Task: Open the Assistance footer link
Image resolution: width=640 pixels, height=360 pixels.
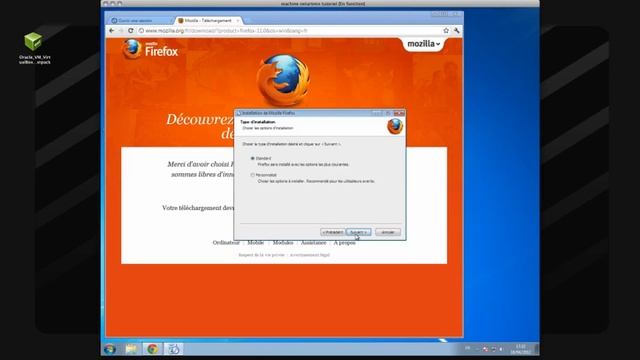Action: click(313, 242)
